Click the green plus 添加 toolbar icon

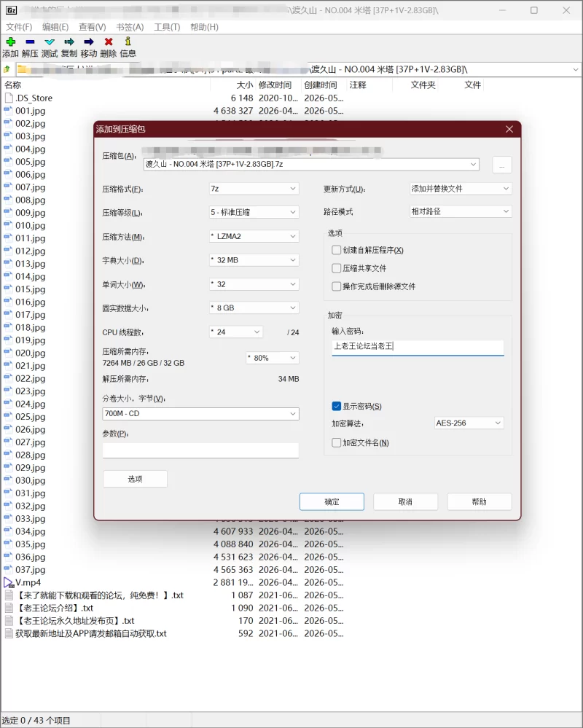coord(10,42)
